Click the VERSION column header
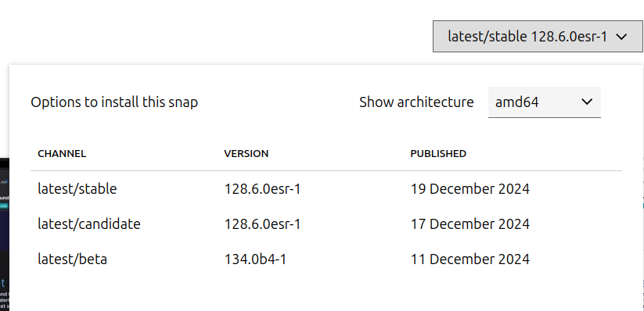Screen dimensions: 644x311 tap(246, 154)
